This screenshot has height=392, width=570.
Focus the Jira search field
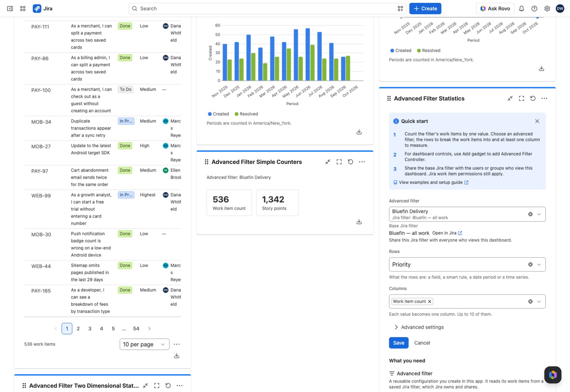point(267,9)
